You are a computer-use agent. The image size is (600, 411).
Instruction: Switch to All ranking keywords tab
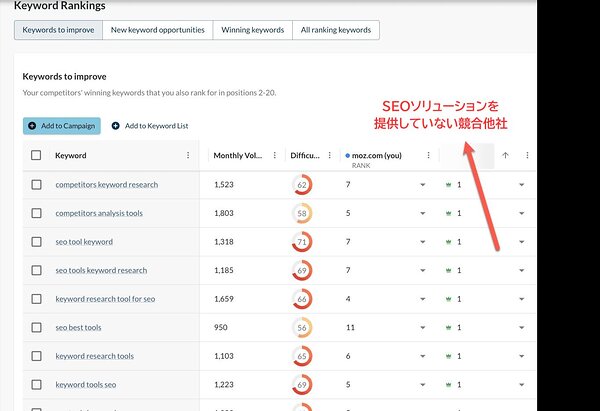click(x=336, y=30)
